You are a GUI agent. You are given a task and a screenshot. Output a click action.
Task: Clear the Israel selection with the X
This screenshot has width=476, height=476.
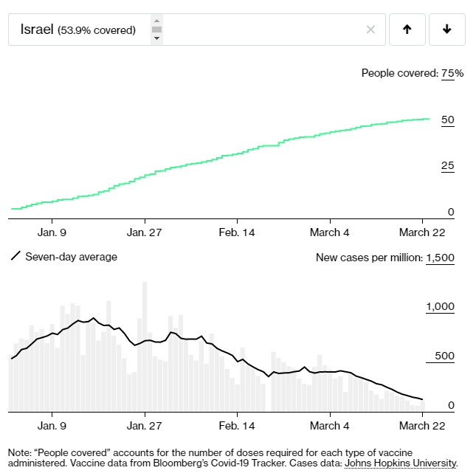(370, 30)
